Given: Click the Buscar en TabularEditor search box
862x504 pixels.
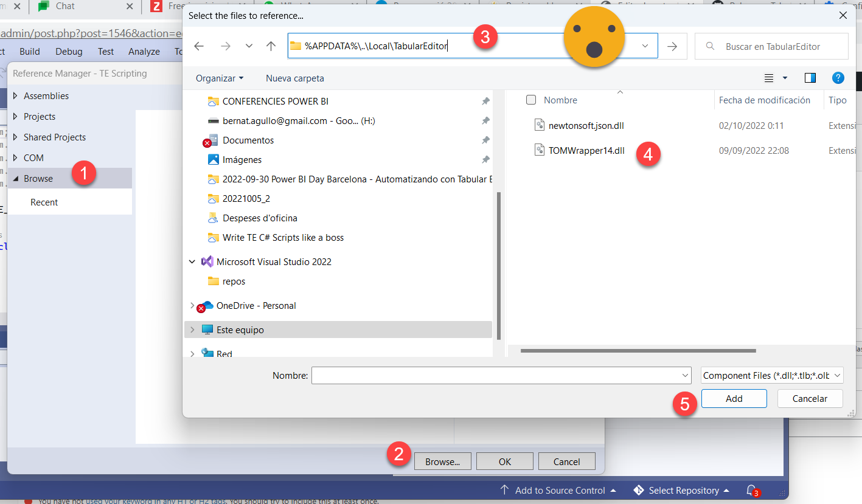Looking at the screenshot, I should click(x=771, y=46).
